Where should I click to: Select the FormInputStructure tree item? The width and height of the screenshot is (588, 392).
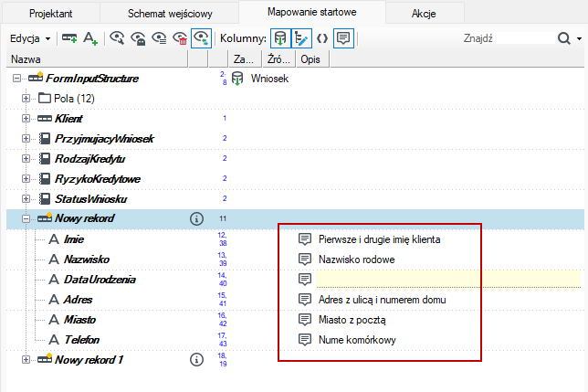pyautogui.click(x=92, y=79)
